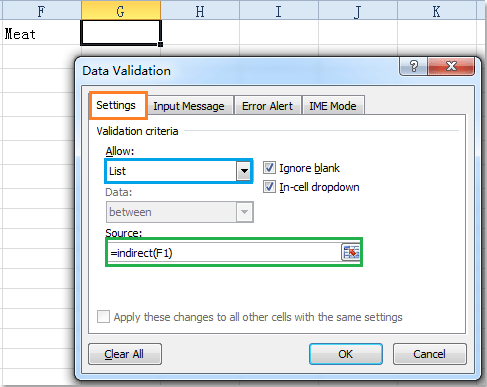Toggle the Ignore blank checkbox

[x=269, y=168]
